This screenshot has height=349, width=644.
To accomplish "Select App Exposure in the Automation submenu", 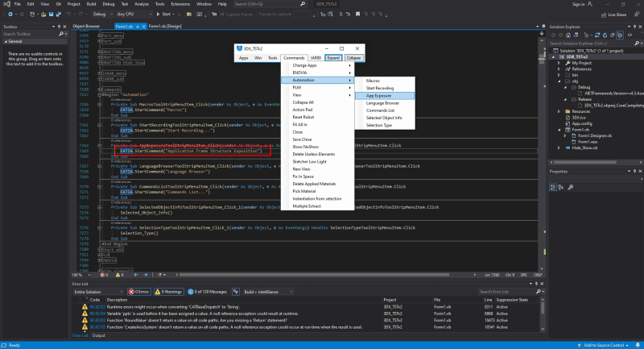I will tap(385, 96).
